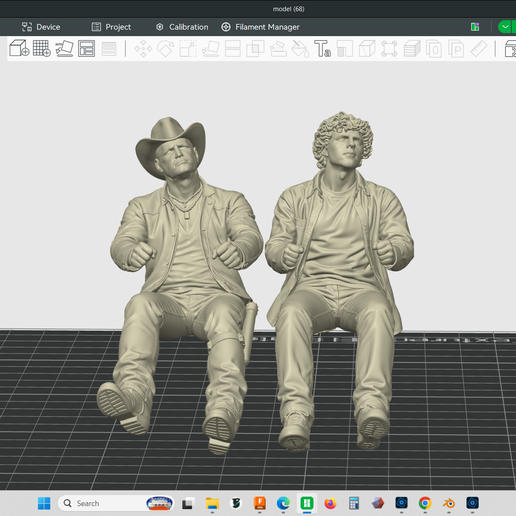Open Microsoft Edge from the taskbar
Image resolution: width=516 pixels, height=516 pixels.
pos(283,503)
